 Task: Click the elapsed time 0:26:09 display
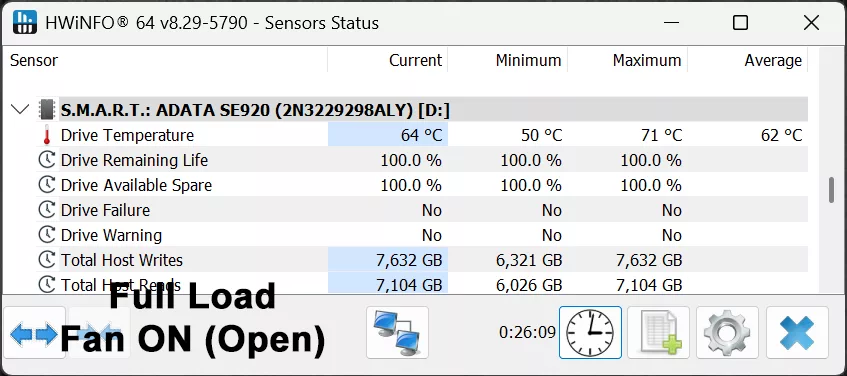pyautogui.click(x=527, y=332)
